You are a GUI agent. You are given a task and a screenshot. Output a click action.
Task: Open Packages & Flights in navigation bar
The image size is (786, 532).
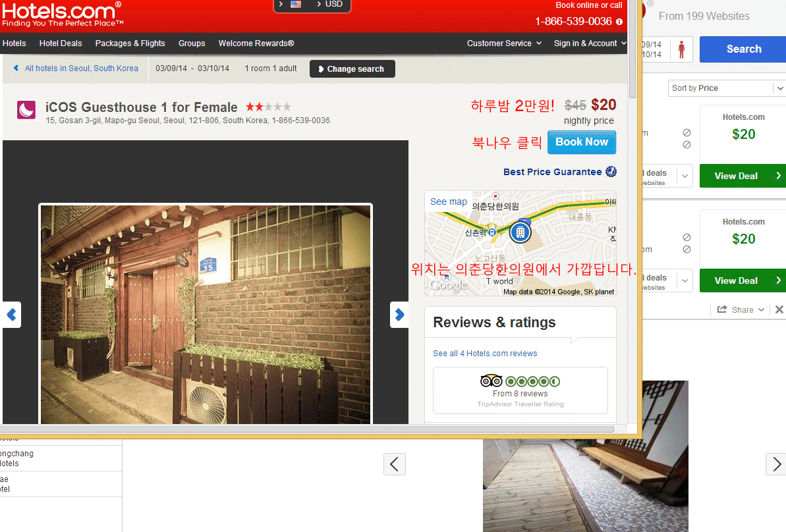tap(130, 43)
